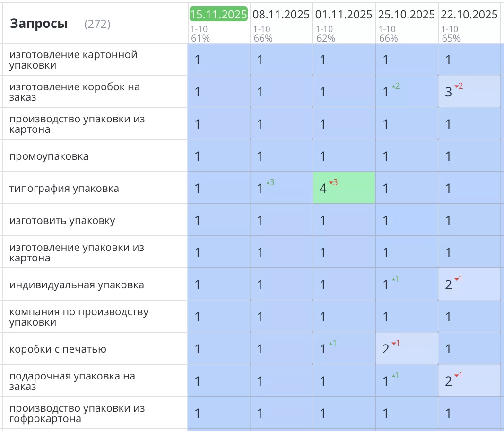Click the 22.10.2025 date column header
Screen dimensions: 504x431
point(469,15)
